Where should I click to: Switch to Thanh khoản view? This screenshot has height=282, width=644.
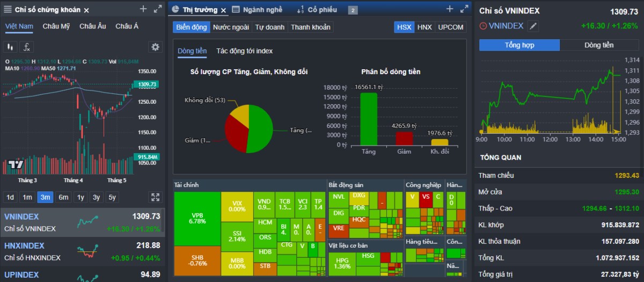[x=311, y=27]
